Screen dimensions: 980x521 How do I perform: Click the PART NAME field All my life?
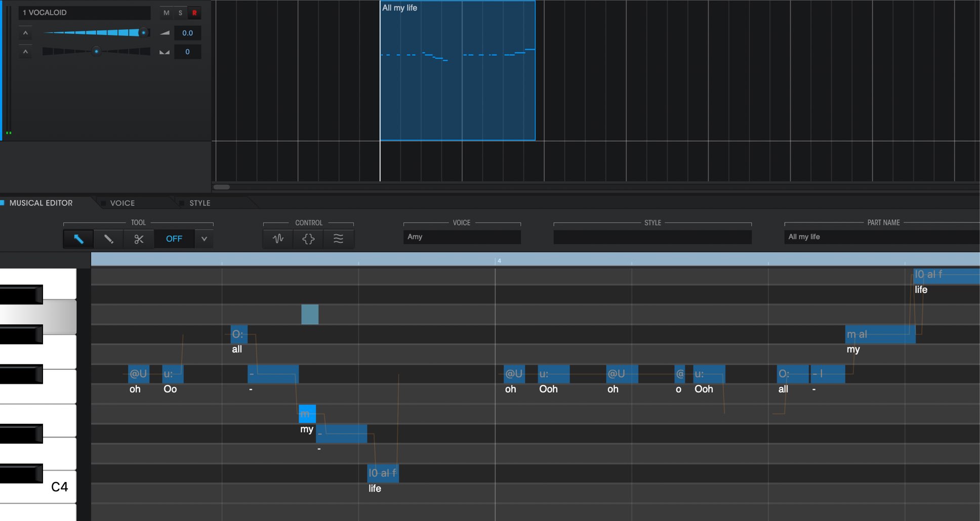[882, 237]
